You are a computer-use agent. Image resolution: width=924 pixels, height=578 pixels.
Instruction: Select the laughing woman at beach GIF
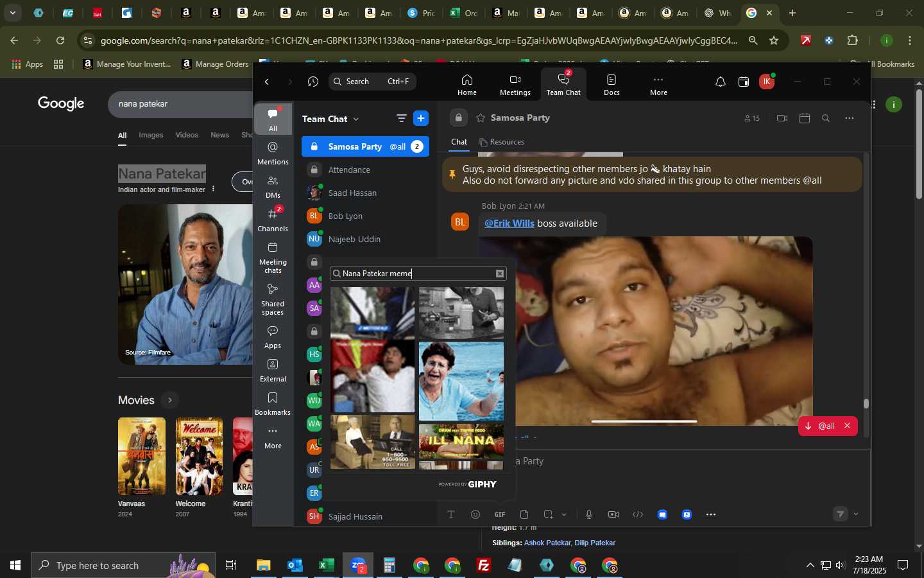(461, 381)
